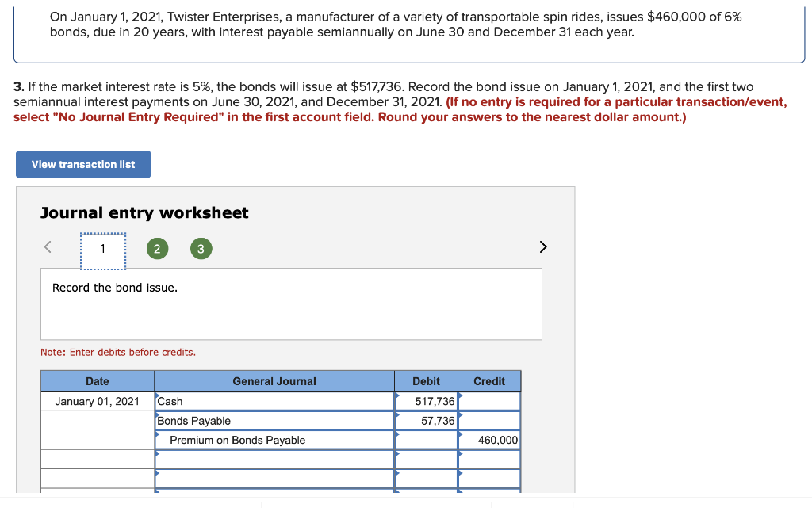Click the Record the bond issue description box

pos(291,304)
